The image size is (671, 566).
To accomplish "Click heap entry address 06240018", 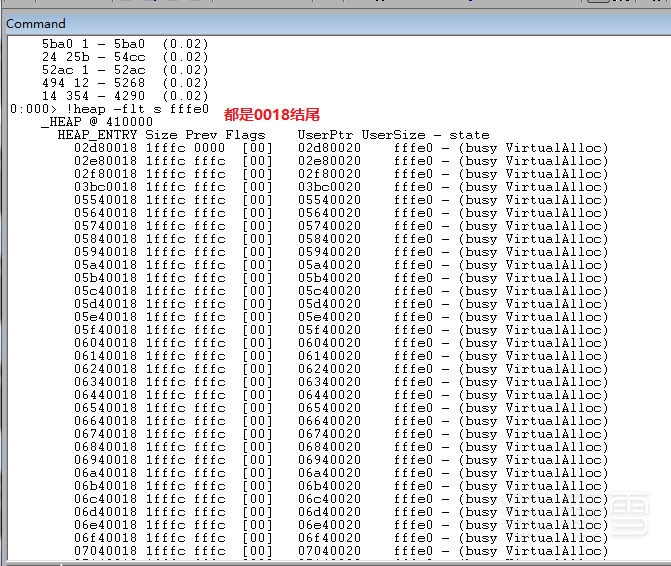I will click(x=105, y=369).
